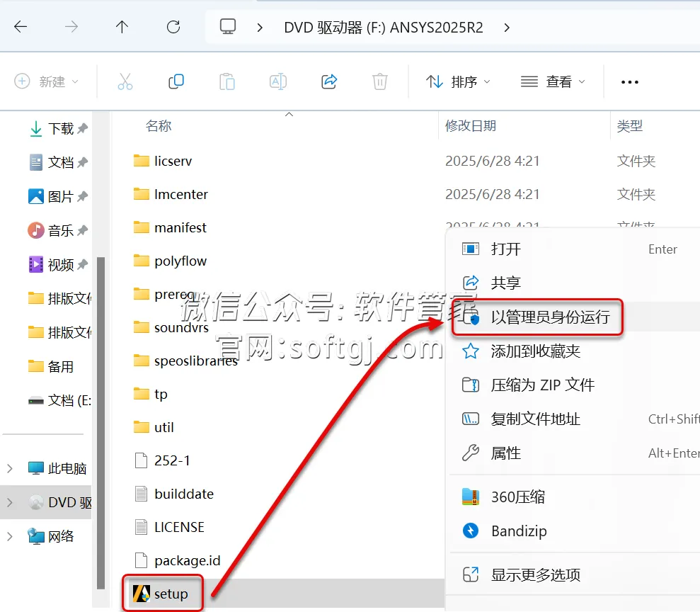The height and width of the screenshot is (612, 700).
Task: Click the Paste clipboard icon
Action: coord(227,81)
